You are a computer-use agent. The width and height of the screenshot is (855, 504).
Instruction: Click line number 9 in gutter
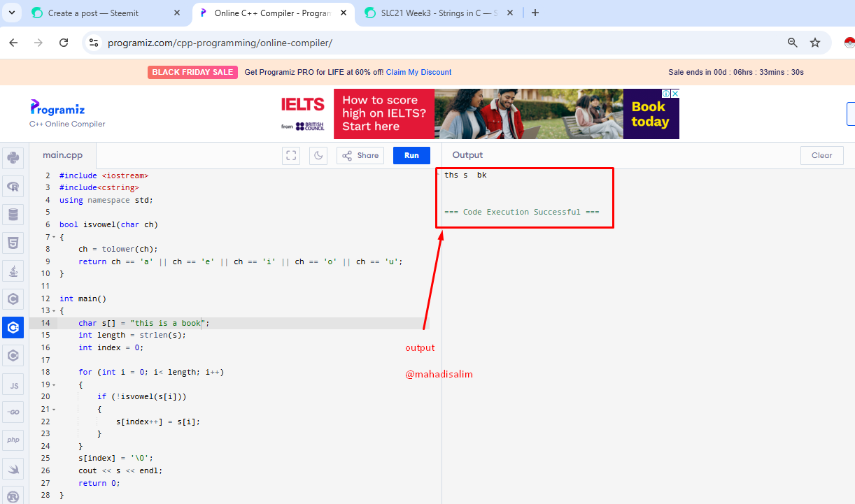coord(47,261)
